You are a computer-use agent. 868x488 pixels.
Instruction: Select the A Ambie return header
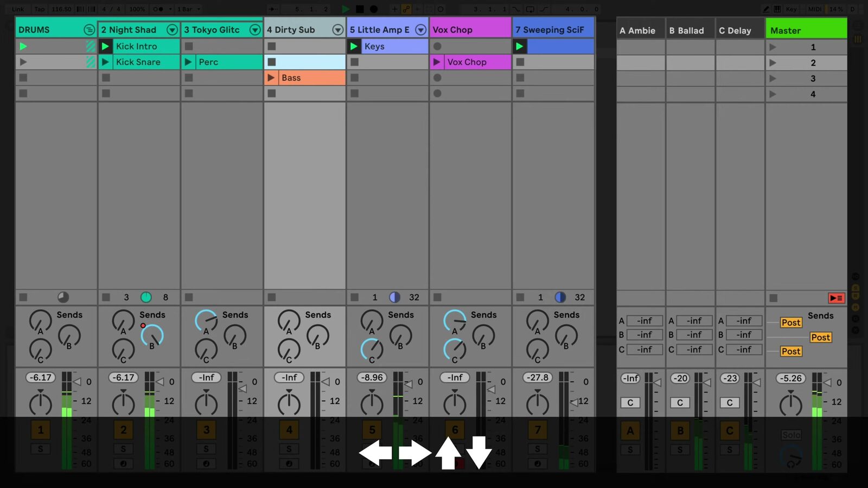[641, 30]
